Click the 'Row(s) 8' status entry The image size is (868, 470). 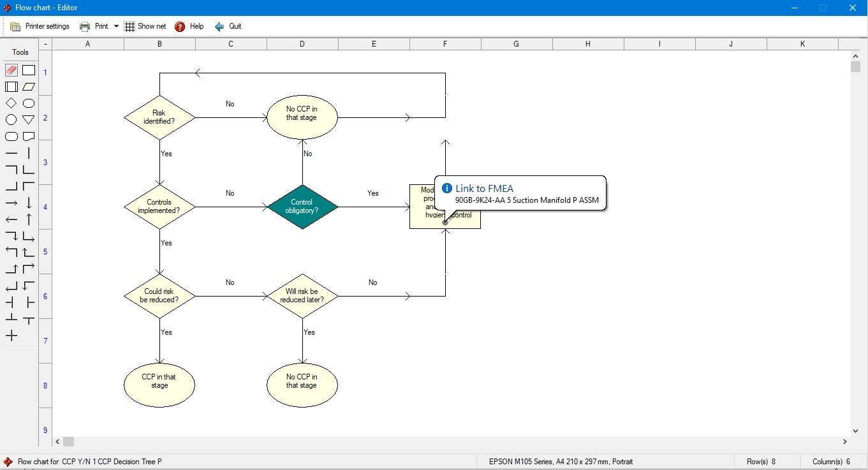tap(761, 462)
